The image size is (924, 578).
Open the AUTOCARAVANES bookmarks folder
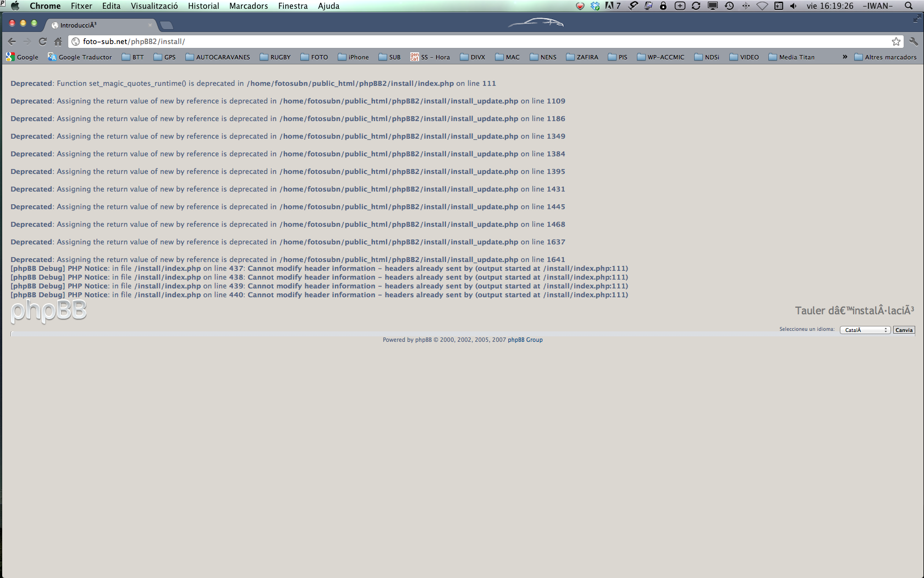218,57
